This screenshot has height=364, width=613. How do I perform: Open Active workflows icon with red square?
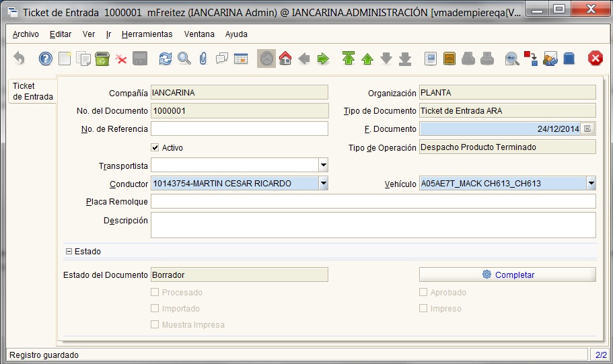click(531, 59)
